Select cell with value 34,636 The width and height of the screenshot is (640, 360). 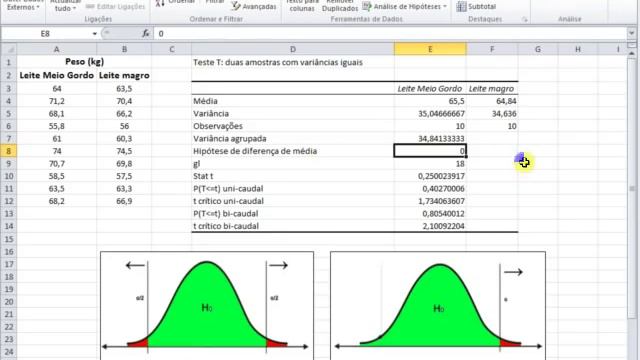[492, 113]
